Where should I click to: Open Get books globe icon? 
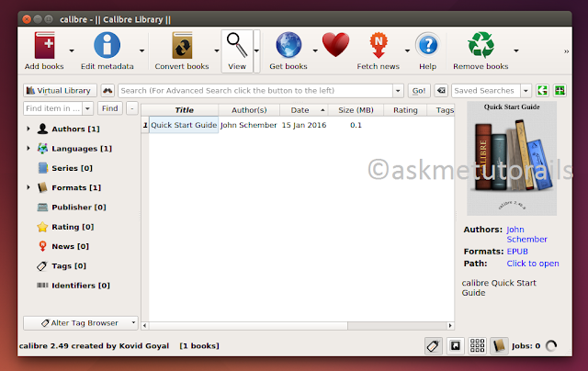(x=288, y=45)
